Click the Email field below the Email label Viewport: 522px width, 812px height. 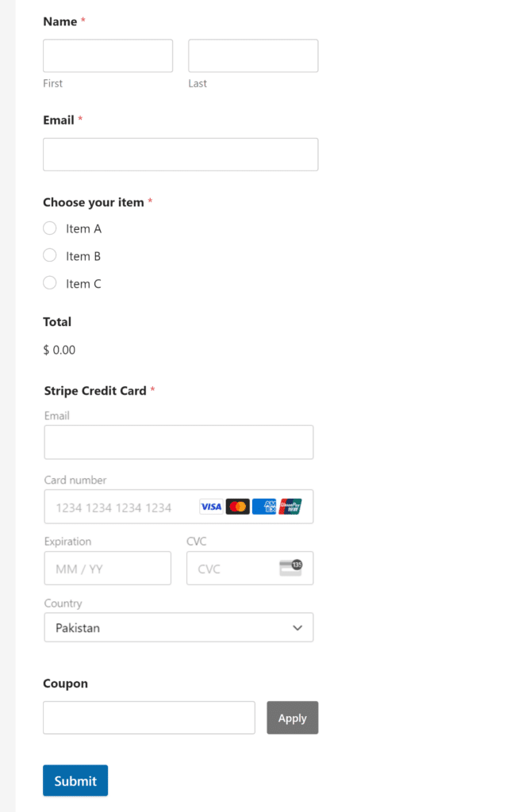(180, 154)
